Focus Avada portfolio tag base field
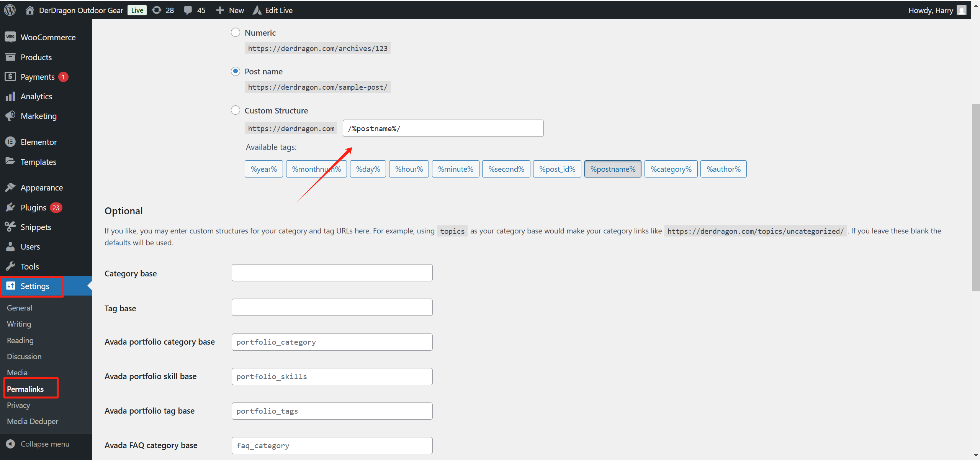 pos(332,411)
